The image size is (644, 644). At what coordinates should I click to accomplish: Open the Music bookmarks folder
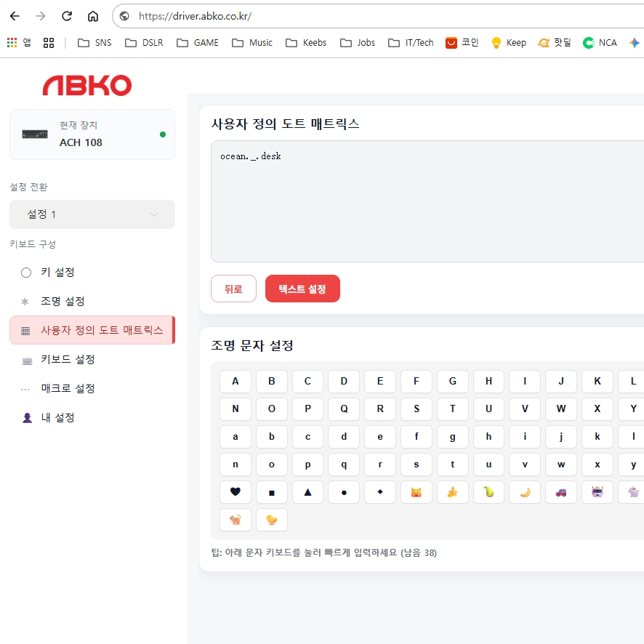[x=252, y=42]
